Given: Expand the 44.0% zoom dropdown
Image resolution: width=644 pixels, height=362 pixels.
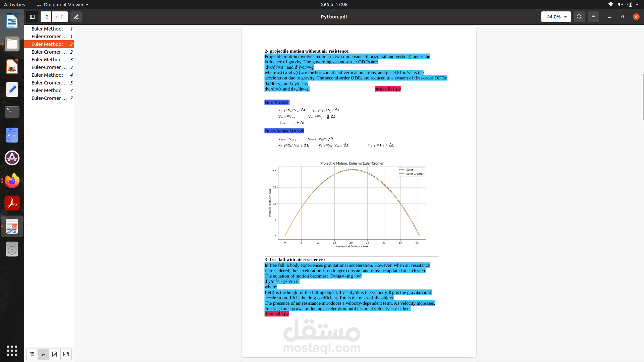Looking at the screenshot, I should tap(566, 17).
